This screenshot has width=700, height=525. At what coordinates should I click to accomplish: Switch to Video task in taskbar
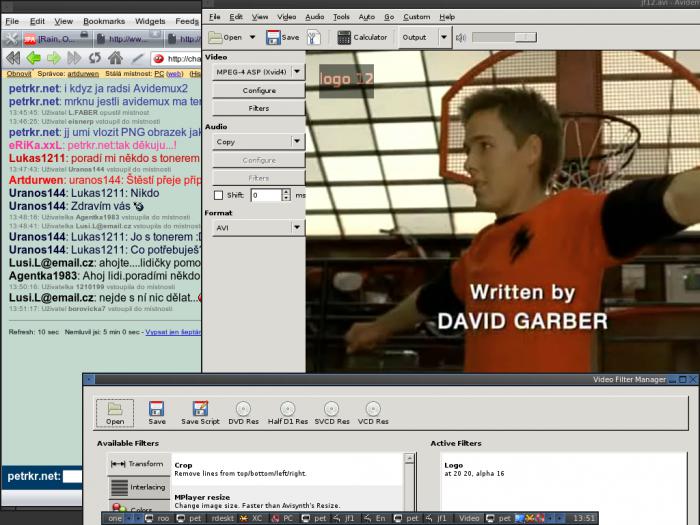coord(469,518)
